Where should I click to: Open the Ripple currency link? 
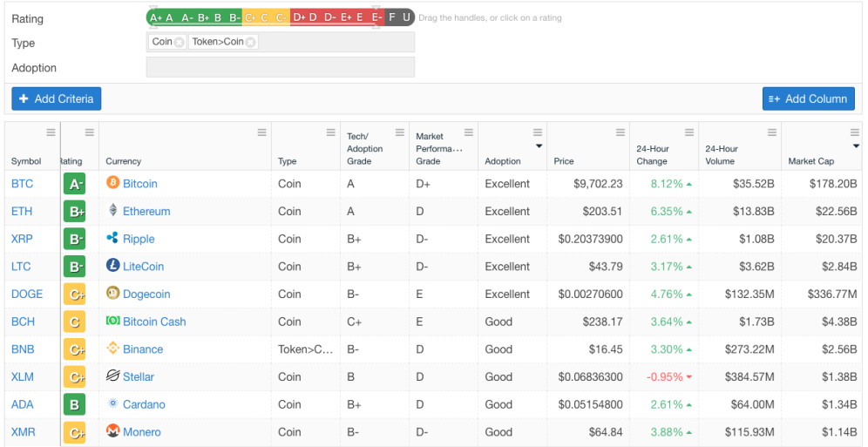click(139, 239)
